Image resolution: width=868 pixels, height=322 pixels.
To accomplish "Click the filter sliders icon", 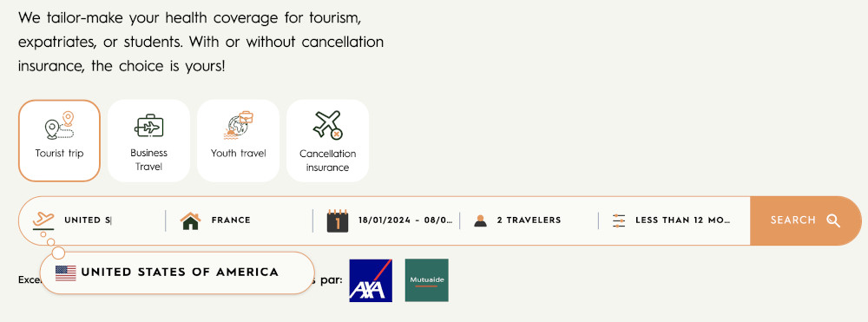I will tap(619, 220).
